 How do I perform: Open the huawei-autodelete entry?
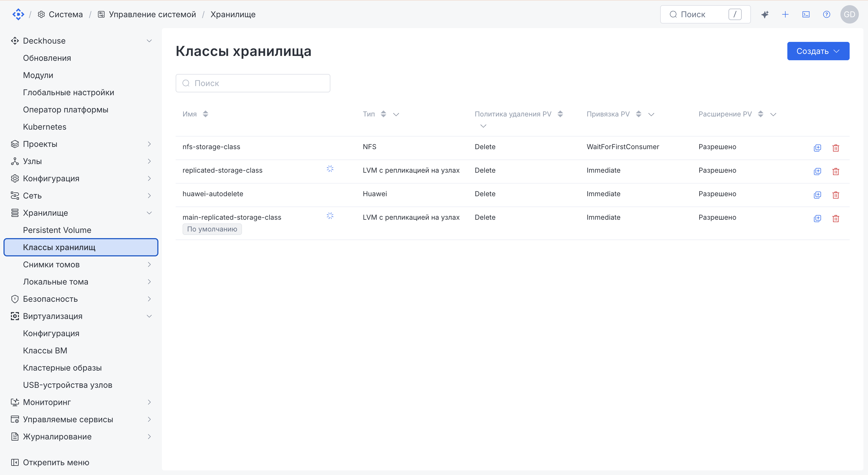coord(213,194)
